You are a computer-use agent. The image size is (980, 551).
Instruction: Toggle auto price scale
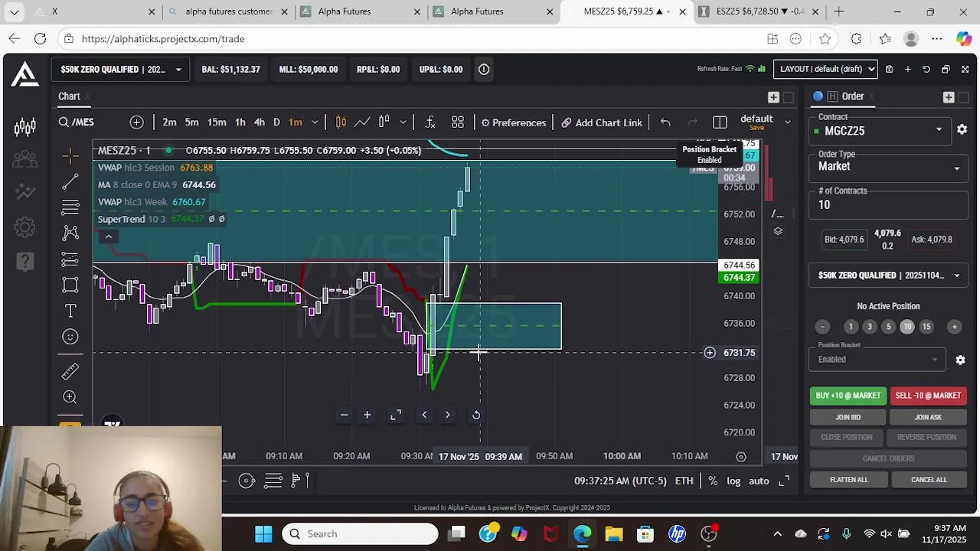[759, 481]
